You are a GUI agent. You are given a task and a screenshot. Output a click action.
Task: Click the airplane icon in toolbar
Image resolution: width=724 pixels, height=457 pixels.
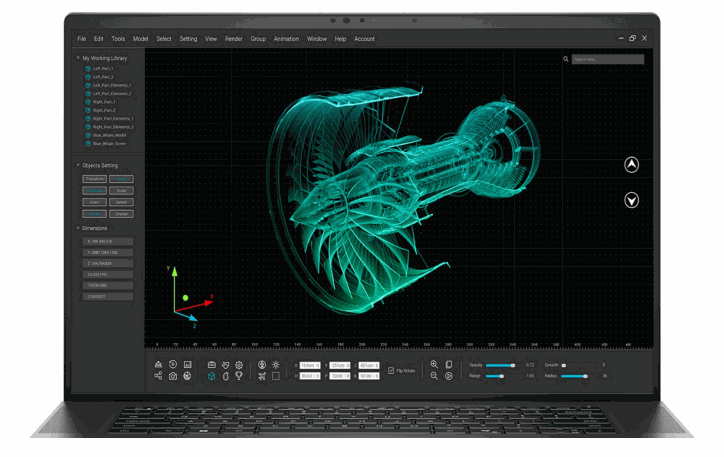tap(262, 376)
